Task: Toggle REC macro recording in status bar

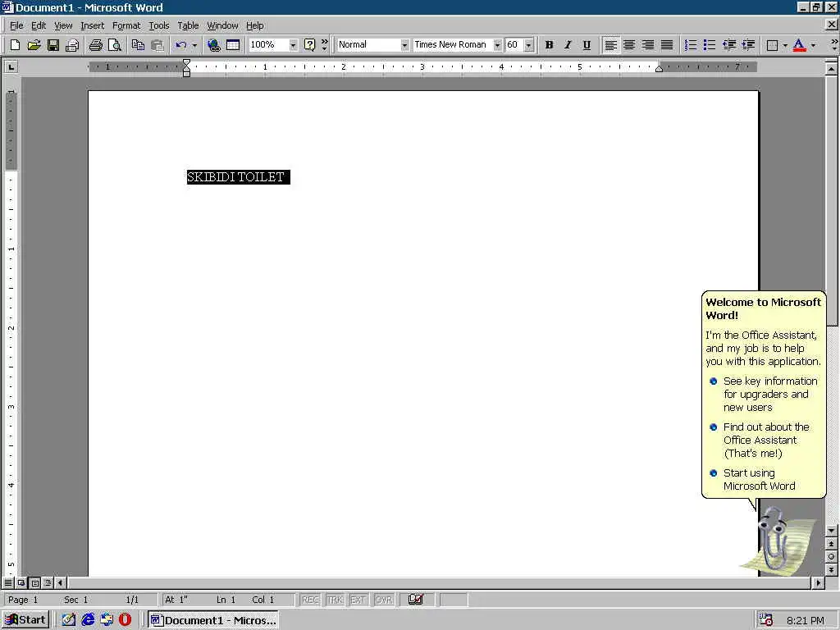Action: [310, 600]
